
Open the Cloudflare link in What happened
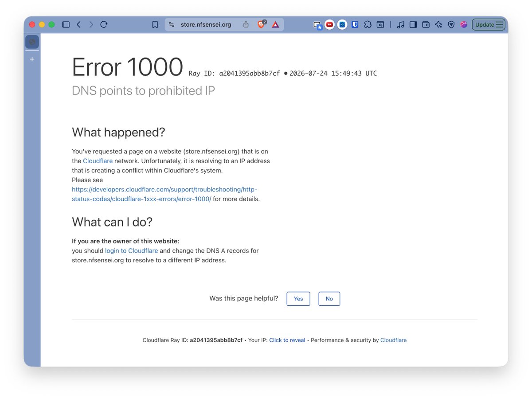click(x=98, y=161)
